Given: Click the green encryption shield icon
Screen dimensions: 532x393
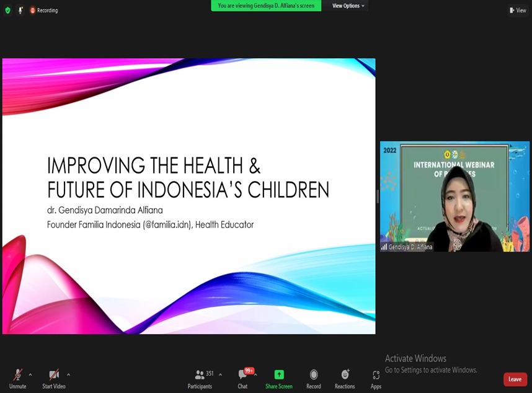Looking at the screenshot, I should pos(7,10).
